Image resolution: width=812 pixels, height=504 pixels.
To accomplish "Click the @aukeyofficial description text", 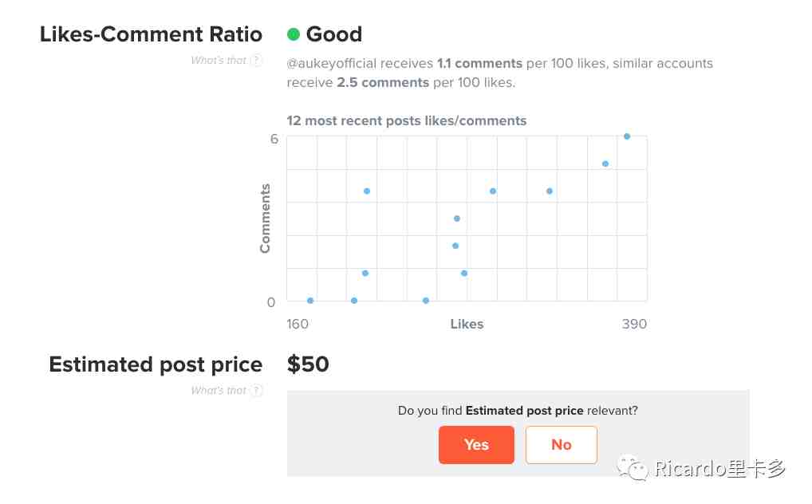I will pos(500,73).
